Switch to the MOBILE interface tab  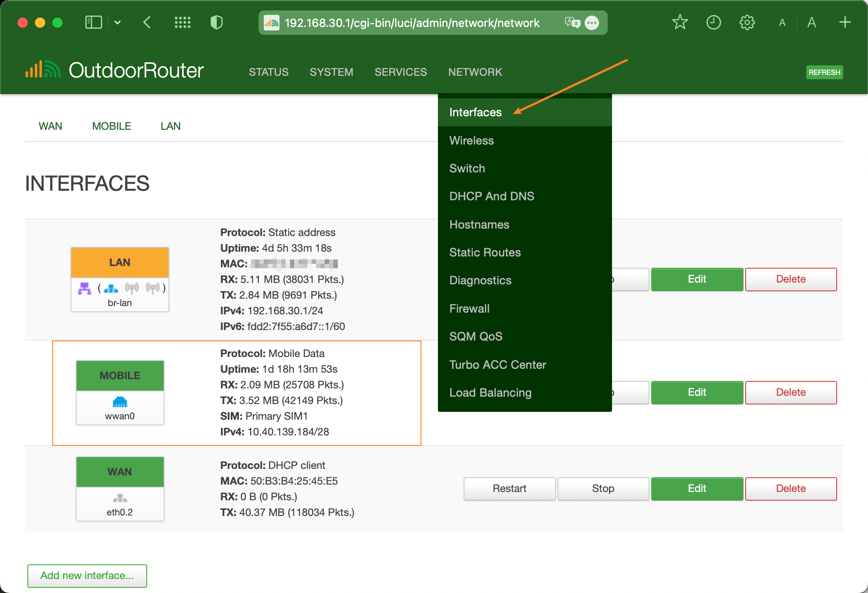pyautogui.click(x=111, y=126)
